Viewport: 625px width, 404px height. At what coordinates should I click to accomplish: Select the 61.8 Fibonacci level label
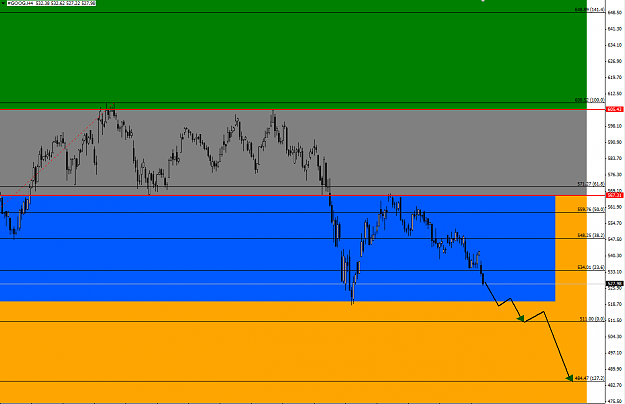pyautogui.click(x=591, y=184)
